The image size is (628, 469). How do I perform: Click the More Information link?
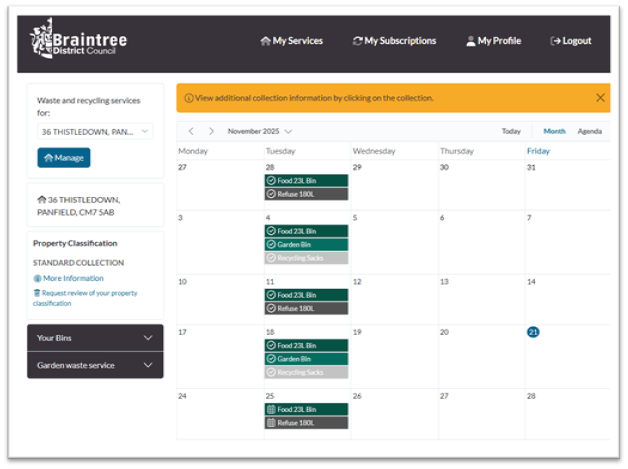[x=68, y=278]
